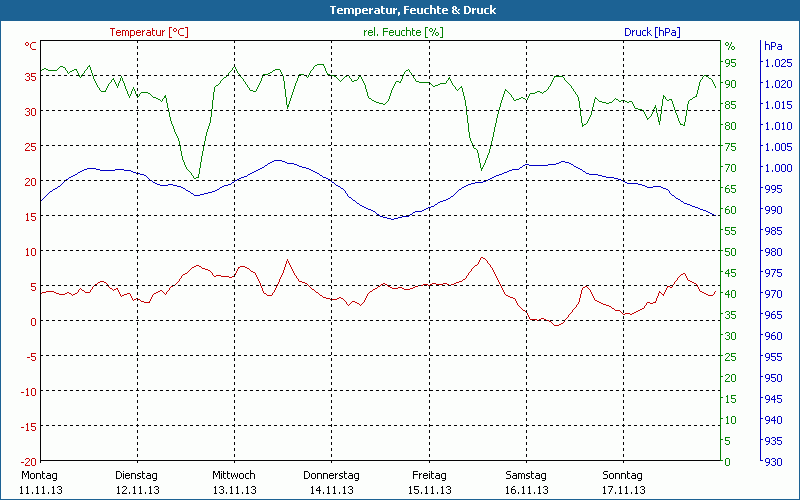Click the pressure tick '1.025'
Screen dimensions: 800x500
coord(779,63)
